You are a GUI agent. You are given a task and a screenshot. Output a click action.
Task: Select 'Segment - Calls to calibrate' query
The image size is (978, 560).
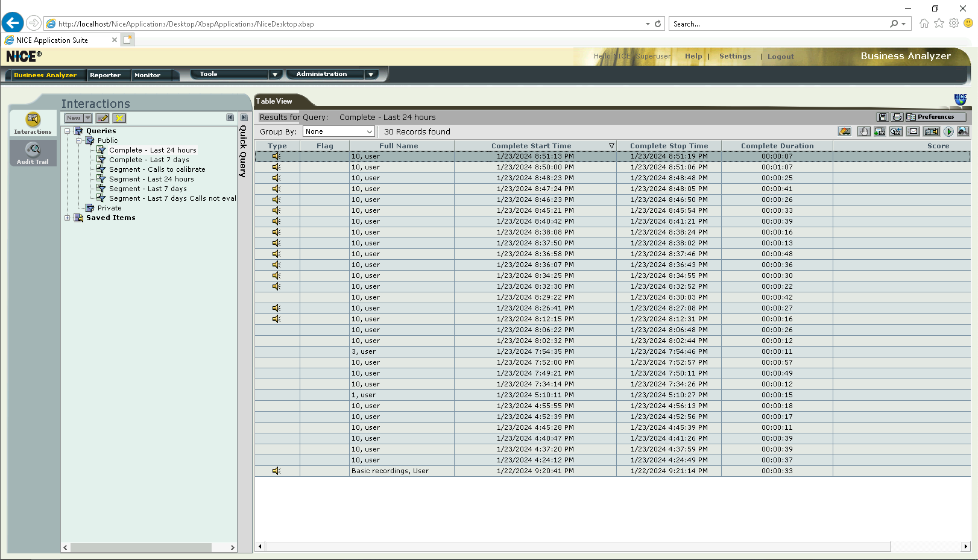(x=157, y=169)
